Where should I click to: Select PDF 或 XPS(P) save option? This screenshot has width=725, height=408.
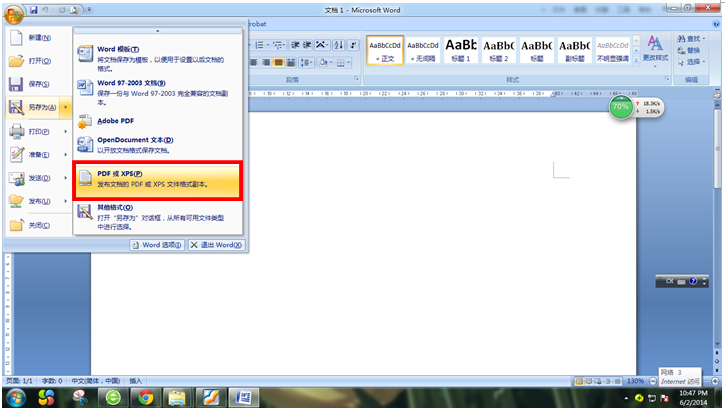click(158, 180)
